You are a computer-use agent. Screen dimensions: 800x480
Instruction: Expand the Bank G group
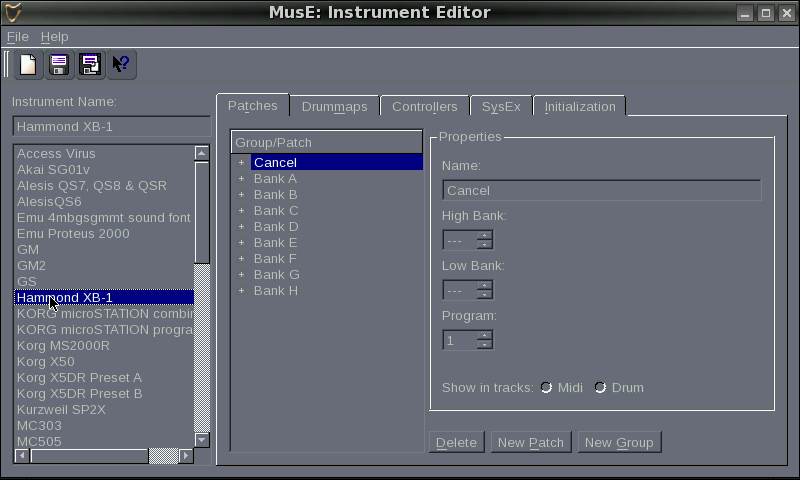[241, 274]
